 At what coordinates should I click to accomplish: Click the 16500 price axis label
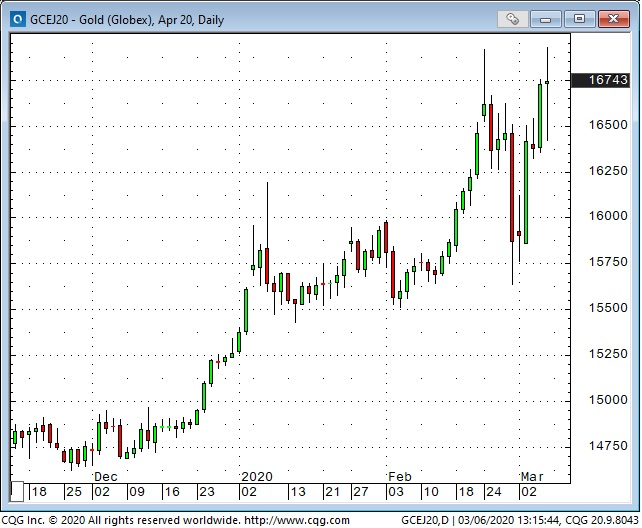click(608, 125)
